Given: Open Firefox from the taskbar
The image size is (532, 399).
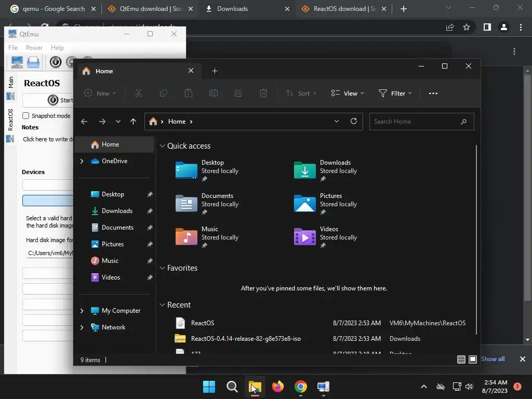Looking at the screenshot, I should click(278, 387).
